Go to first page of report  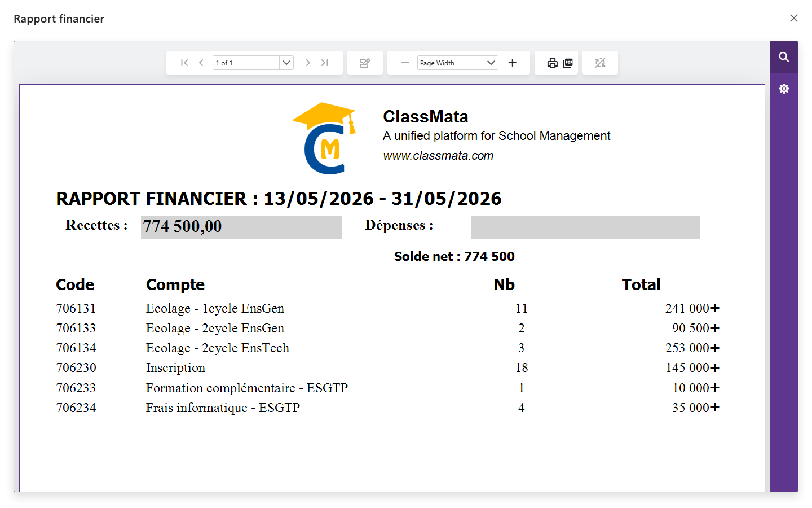[x=184, y=63]
